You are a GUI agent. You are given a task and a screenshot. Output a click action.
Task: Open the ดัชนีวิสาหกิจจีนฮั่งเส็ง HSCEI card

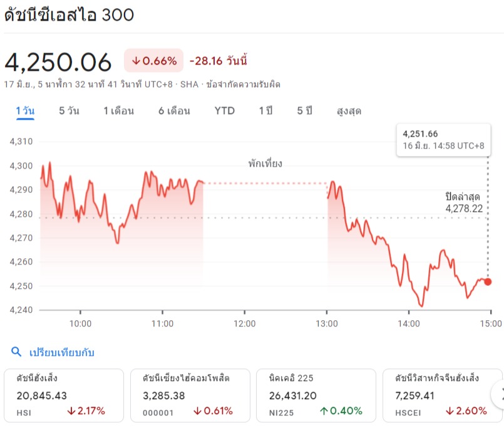click(x=441, y=395)
